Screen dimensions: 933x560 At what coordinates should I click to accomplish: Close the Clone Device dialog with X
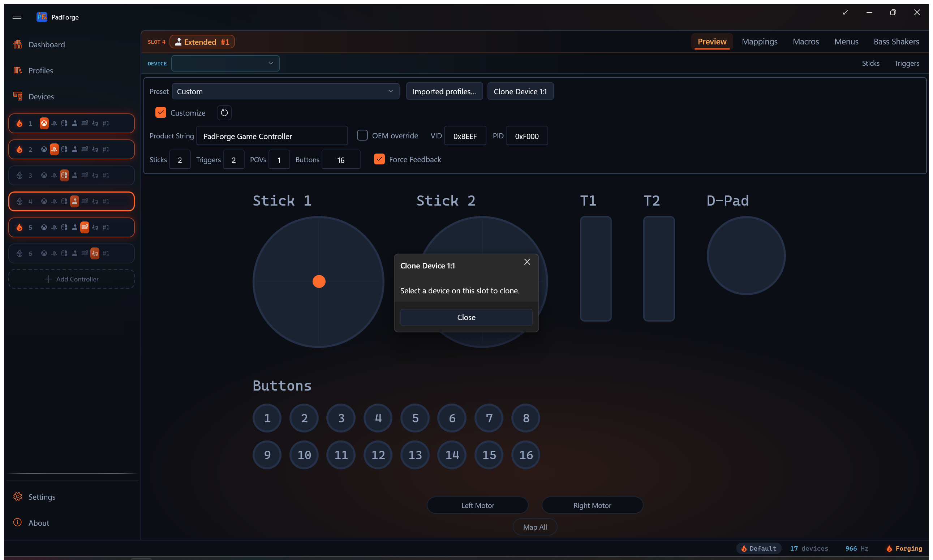527,262
